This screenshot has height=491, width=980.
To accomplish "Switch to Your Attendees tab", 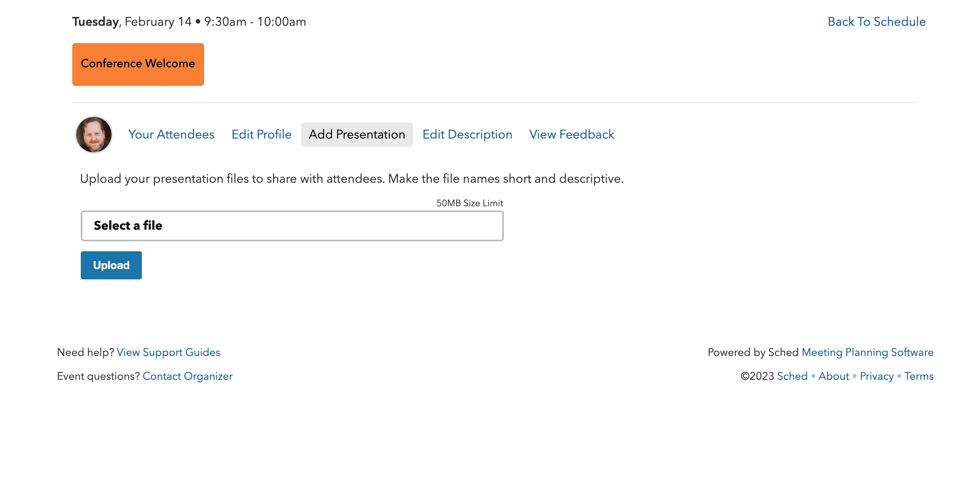I will click(171, 135).
